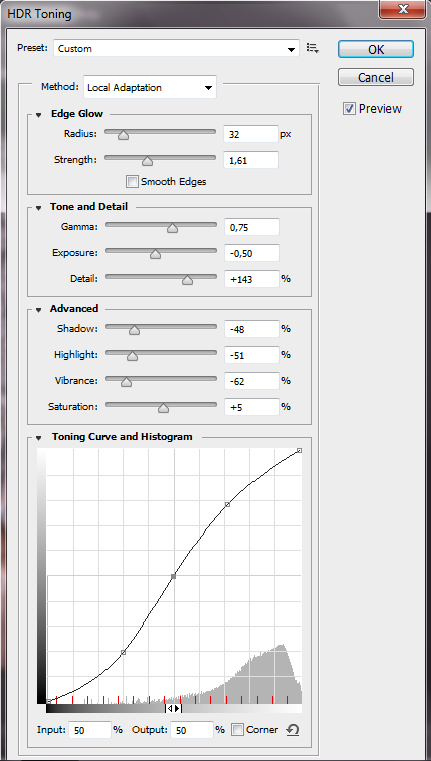Click the Exposure value field
431x761 pixels.
252,252
